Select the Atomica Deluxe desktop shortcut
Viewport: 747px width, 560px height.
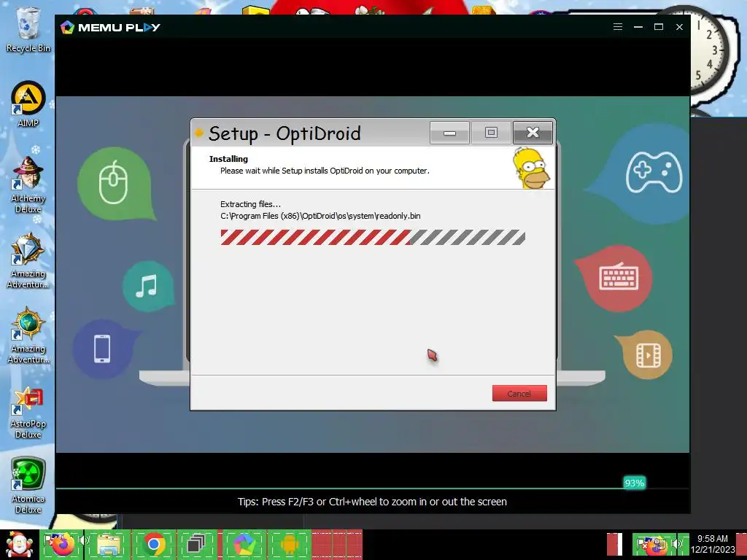pyautogui.click(x=28, y=486)
